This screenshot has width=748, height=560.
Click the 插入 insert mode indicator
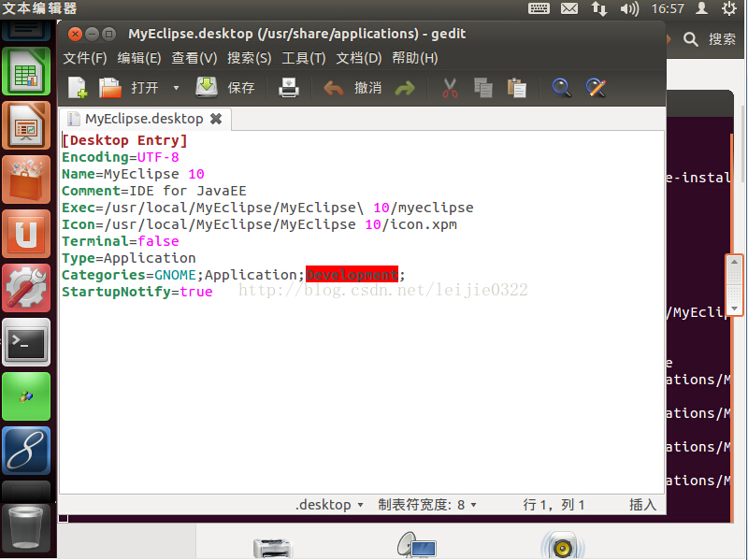click(x=642, y=505)
